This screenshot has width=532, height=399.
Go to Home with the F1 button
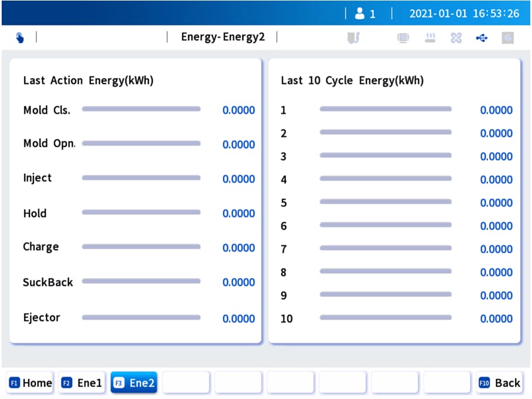click(30, 383)
